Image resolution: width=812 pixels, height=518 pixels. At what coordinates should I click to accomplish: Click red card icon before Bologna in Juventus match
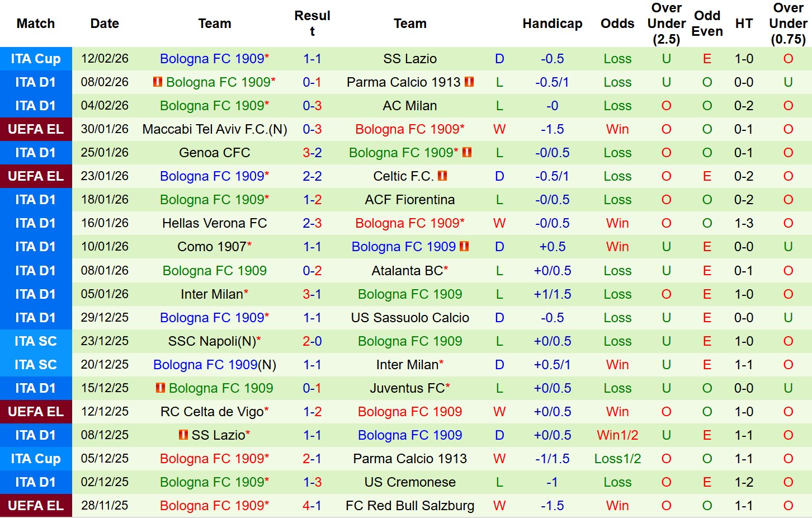coord(160,388)
